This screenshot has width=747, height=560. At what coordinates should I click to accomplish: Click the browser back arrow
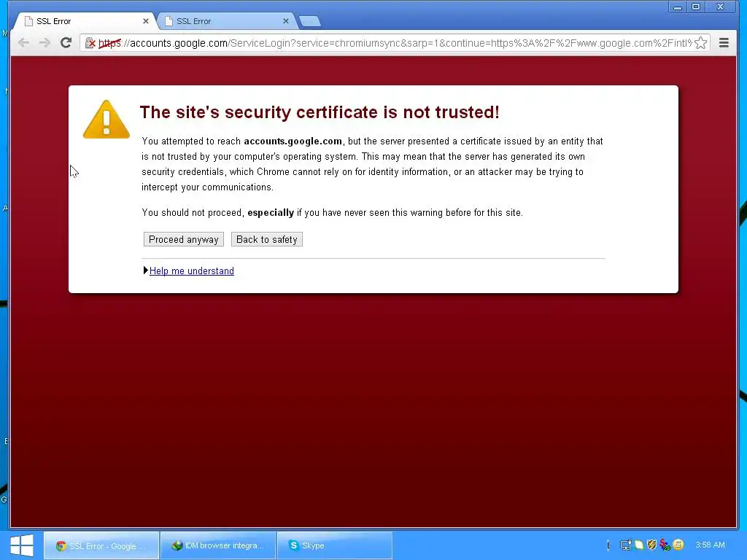(x=23, y=43)
